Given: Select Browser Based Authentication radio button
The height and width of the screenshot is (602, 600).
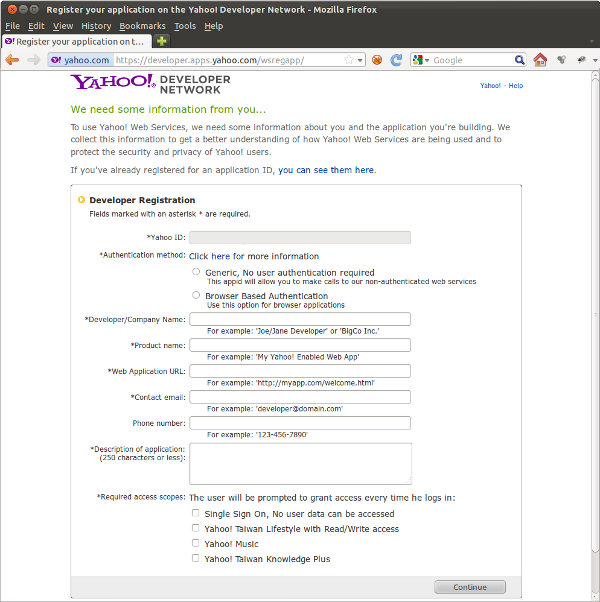Looking at the screenshot, I should pyautogui.click(x=196, y=295).
